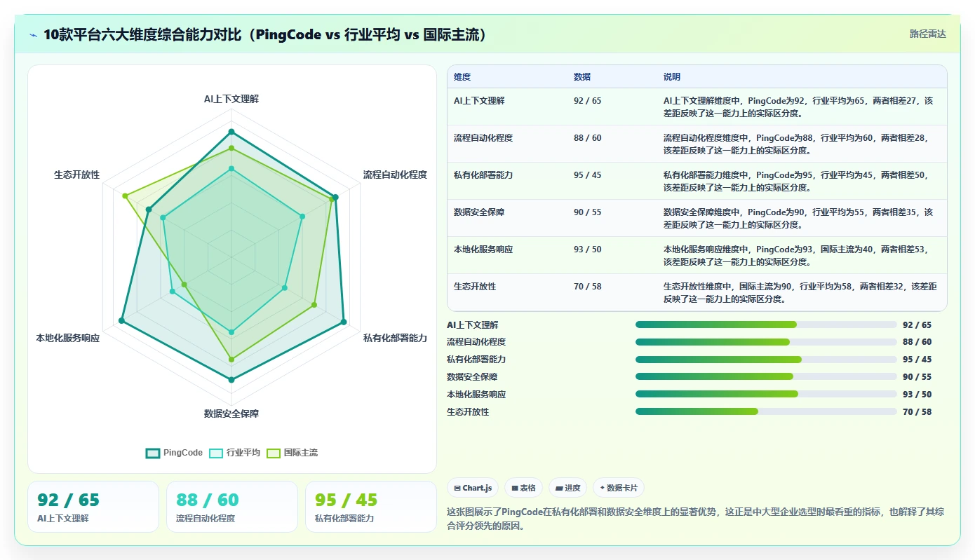The height and width of the screenshot is (560, 975).
Task: Click the 路径雷达 tag in the header
Action: coord(927,34)
